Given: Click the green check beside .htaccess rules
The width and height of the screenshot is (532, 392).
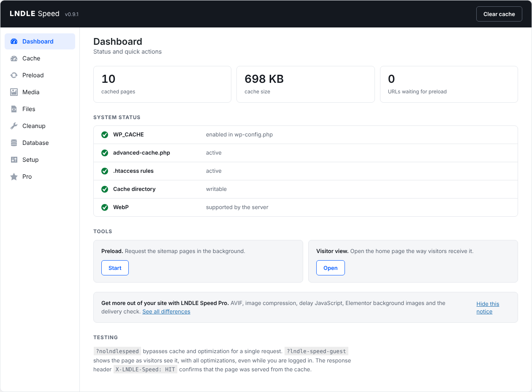Looking at the screenshot, I should (x=105, y=171).
